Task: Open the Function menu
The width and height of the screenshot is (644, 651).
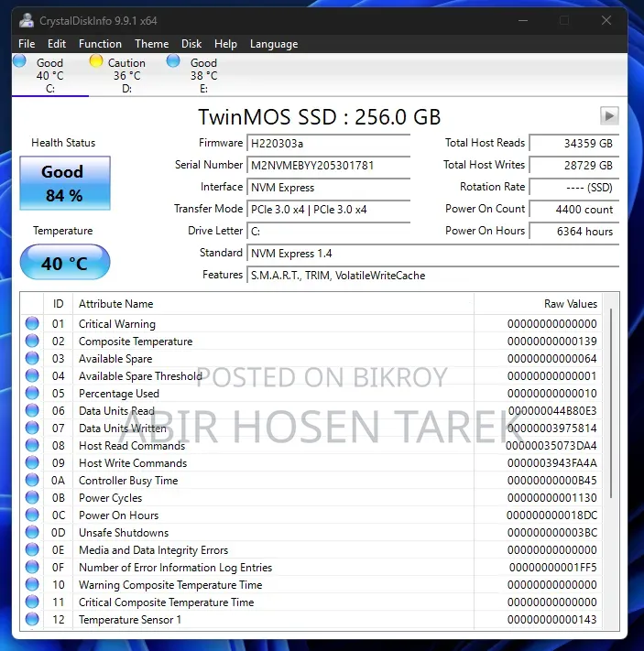Action: 100,44
